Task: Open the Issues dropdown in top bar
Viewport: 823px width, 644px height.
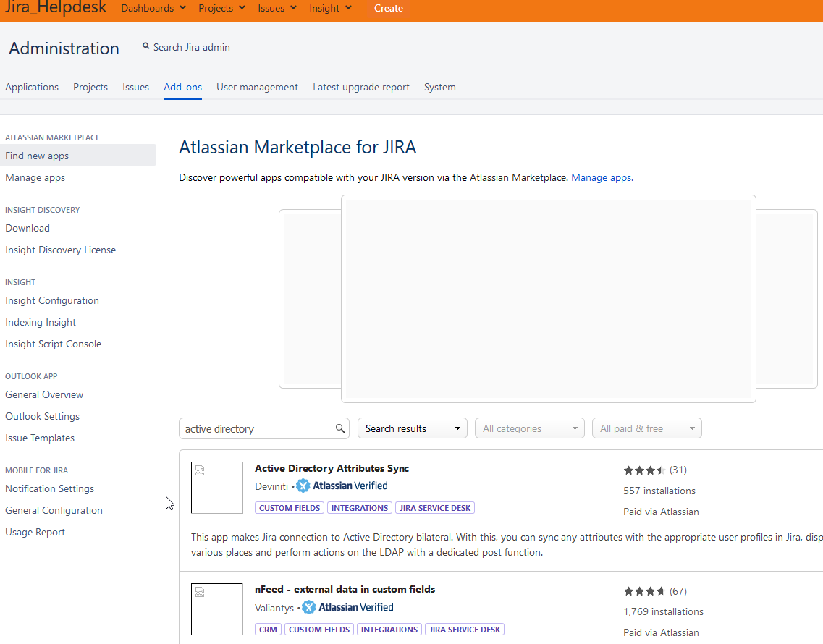Action: 277,9
